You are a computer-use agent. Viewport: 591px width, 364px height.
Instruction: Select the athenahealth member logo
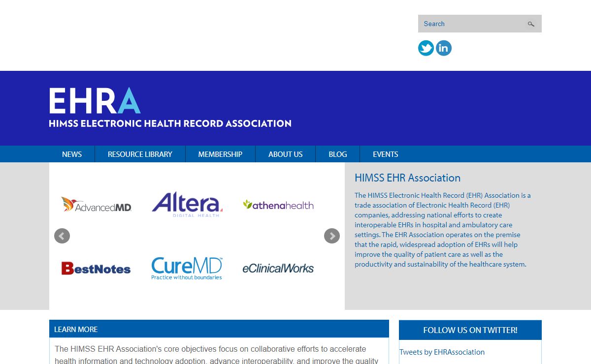coord(278,205)
